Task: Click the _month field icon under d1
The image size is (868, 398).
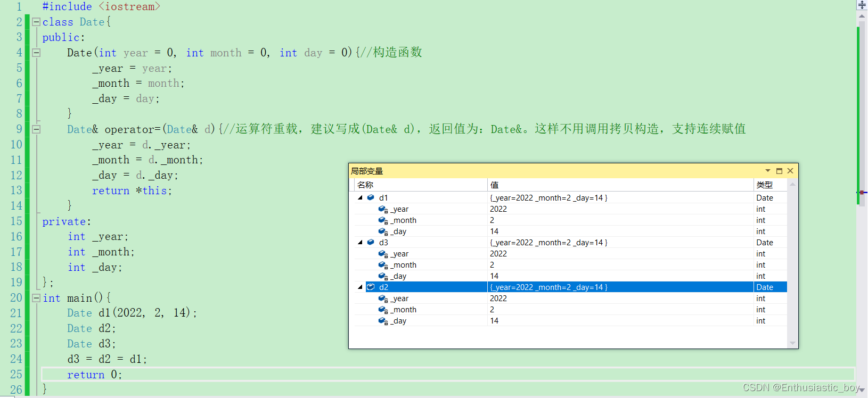Action: 383,220
